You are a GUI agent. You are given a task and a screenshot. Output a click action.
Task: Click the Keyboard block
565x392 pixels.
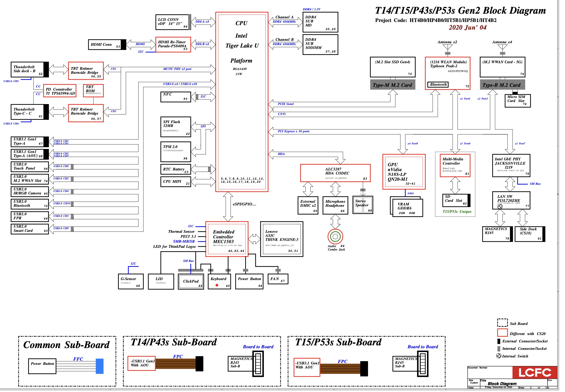click(219, 281)
